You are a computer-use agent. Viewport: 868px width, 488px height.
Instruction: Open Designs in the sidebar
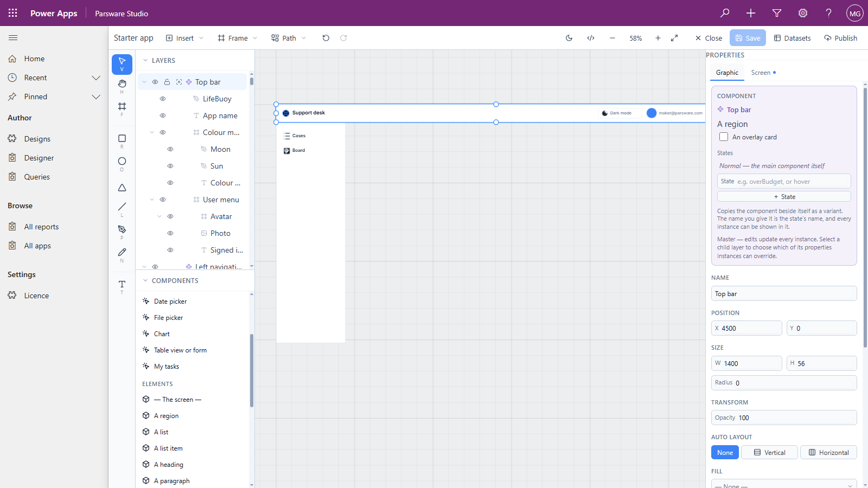[x=37, y=139]
